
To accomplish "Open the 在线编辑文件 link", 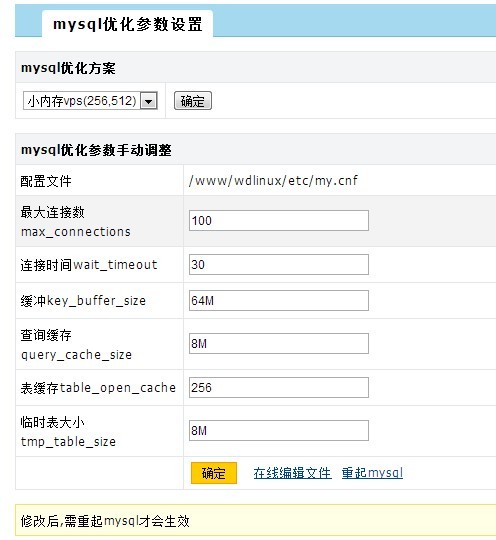I will [292, 473].
